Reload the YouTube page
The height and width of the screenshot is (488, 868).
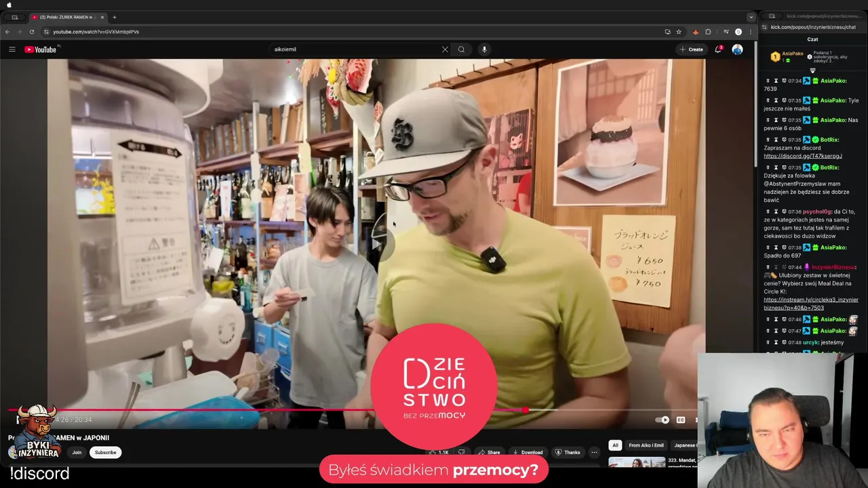pos(31,32)
